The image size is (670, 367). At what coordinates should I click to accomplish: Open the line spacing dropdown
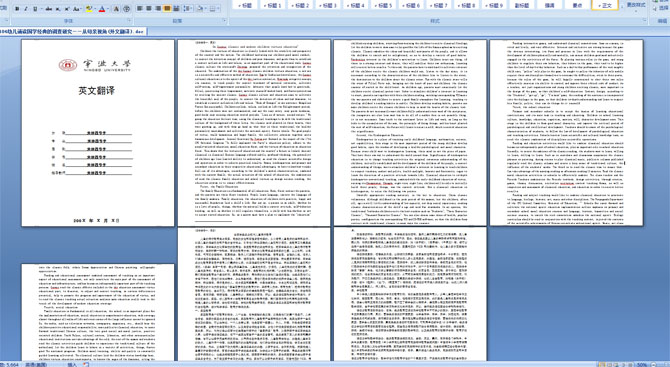click(188, 9)
